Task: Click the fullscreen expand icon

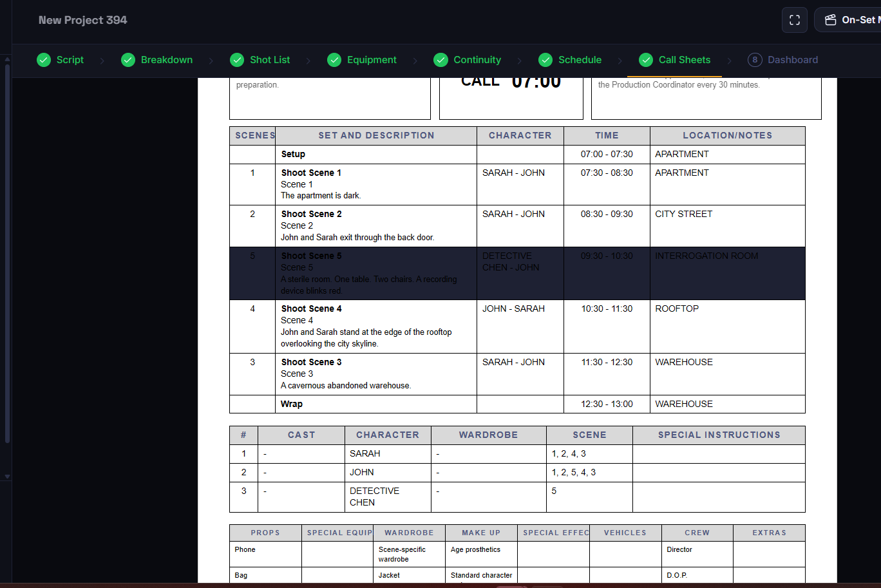Action: [x=794, y=20]
